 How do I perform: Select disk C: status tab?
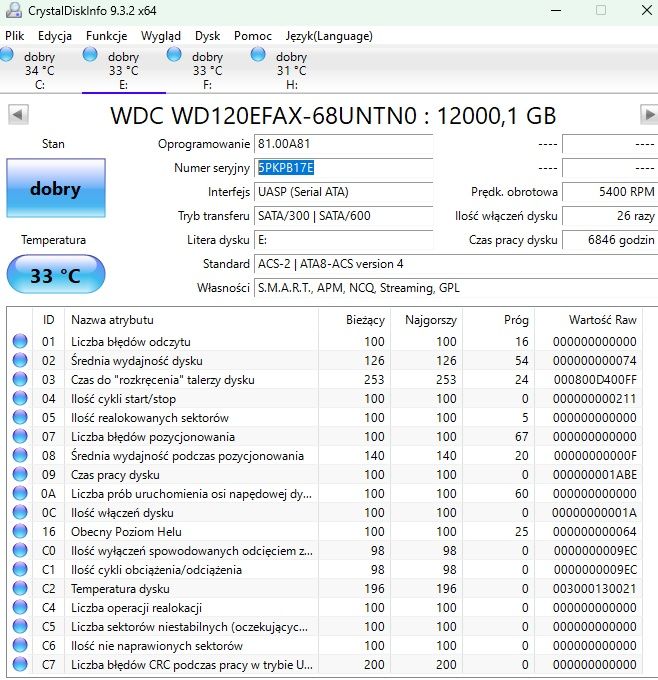(x=40, y=70)
